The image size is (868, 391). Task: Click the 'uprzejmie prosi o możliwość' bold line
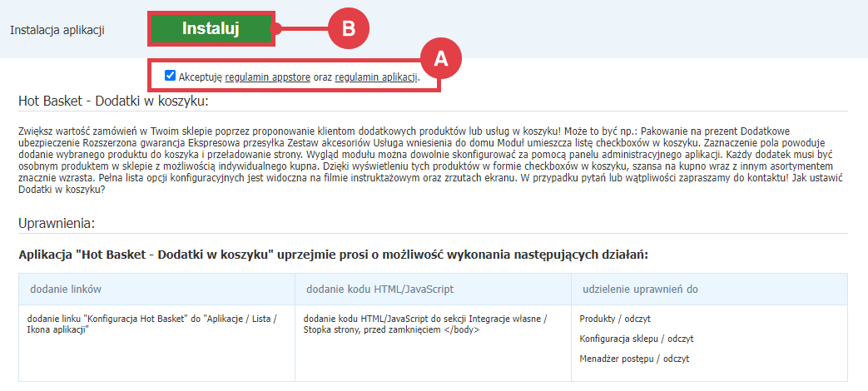333,255
